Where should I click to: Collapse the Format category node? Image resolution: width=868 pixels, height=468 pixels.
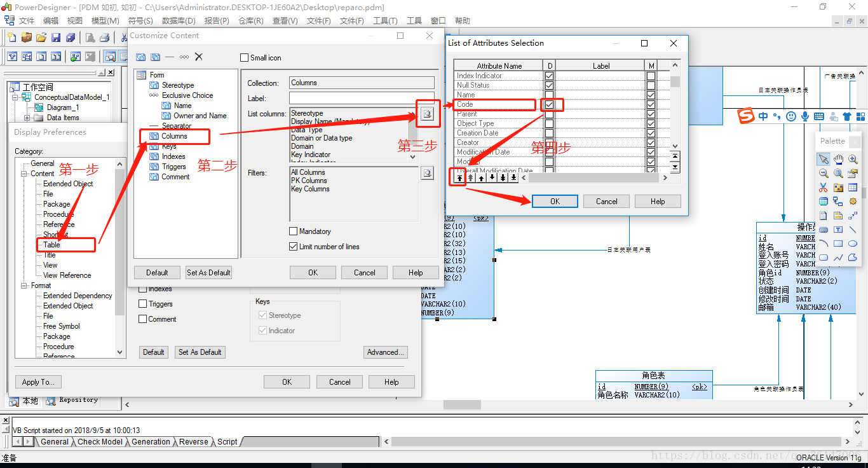tap(25, 286)
